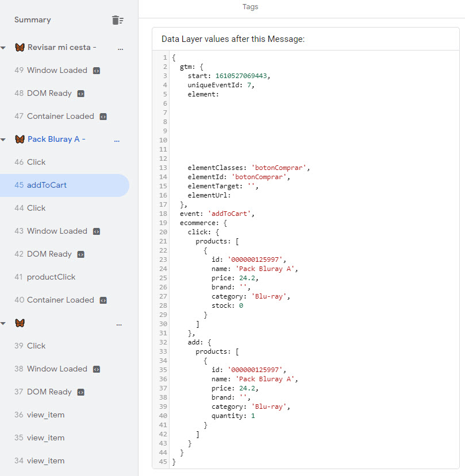Click the unnamed page butterfly icon
465x476 pixels.
pyautogui.click(x=20, y=323)
